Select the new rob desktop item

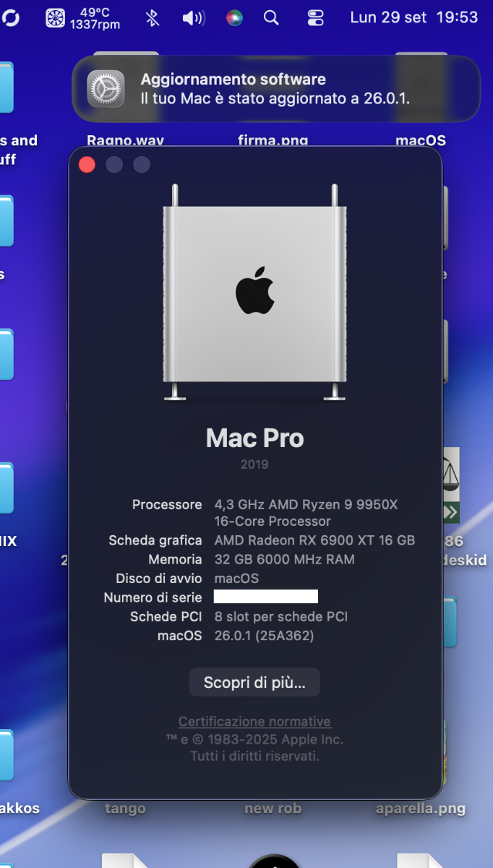[x=273, y=808]
